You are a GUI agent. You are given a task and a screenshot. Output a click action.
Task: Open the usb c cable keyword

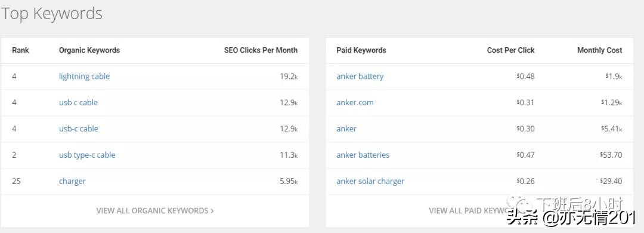78,103
